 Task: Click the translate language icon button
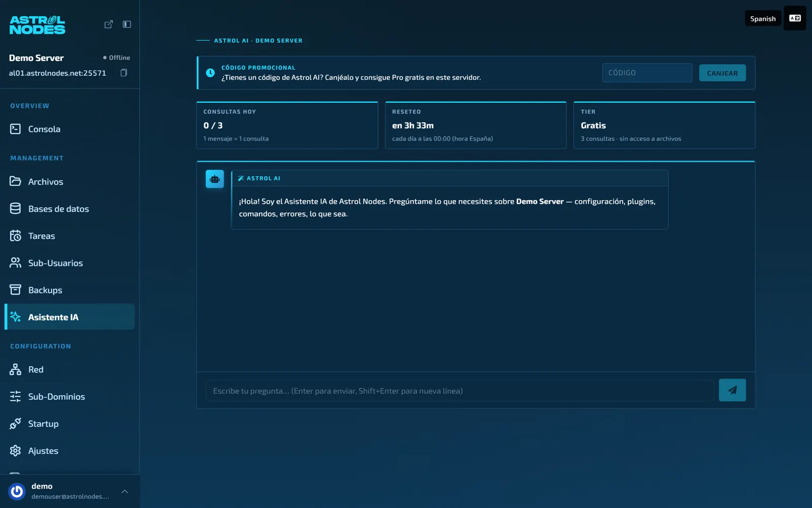[x=795, y=18]
